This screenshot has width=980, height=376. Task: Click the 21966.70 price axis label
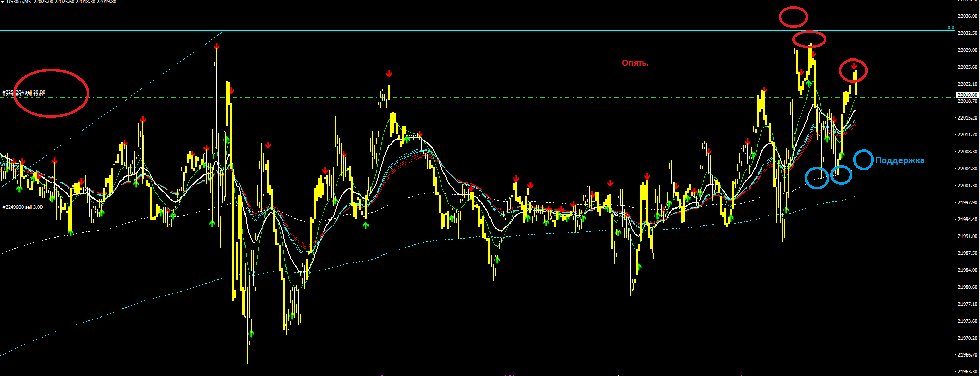[968, 355]
